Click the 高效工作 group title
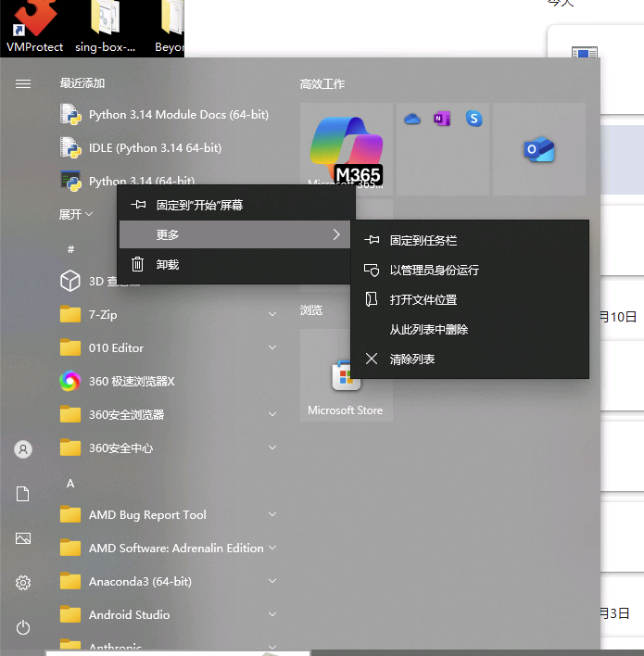The image size is (644, 656). click(322, 84)
